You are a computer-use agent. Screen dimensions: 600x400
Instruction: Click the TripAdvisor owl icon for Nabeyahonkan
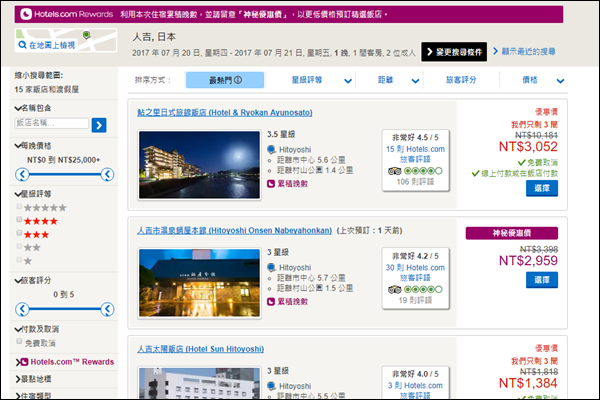click(x=395, y=290)
